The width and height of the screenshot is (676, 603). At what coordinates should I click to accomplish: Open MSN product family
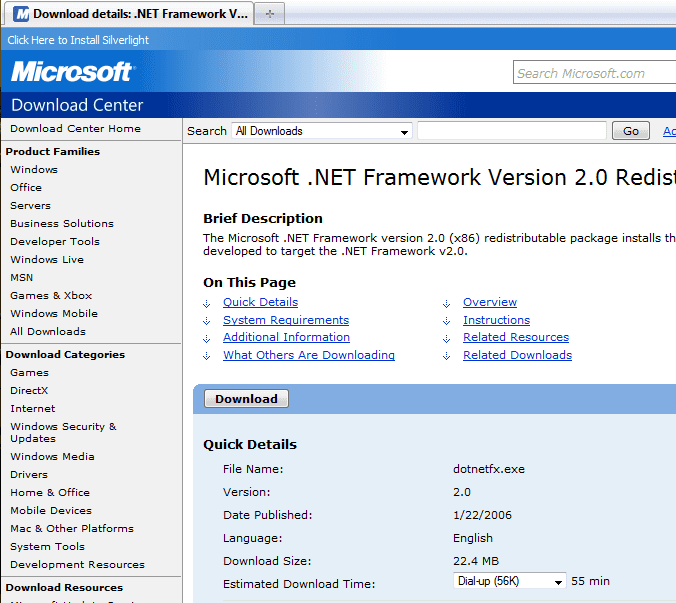(22, 278)
